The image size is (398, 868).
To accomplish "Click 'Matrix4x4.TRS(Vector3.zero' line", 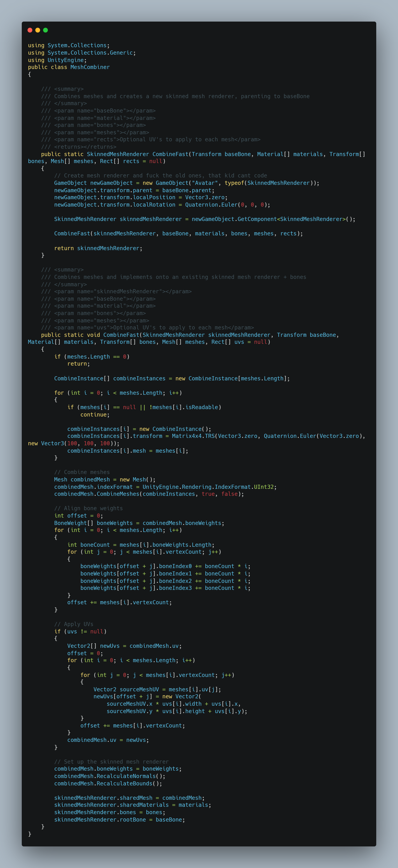I will 216,436.
